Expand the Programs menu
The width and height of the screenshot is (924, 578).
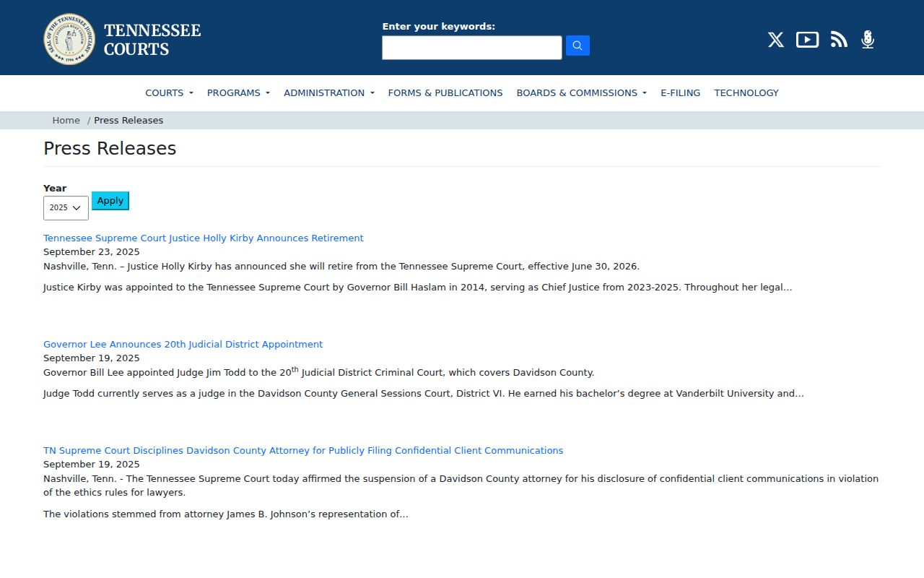238,92
